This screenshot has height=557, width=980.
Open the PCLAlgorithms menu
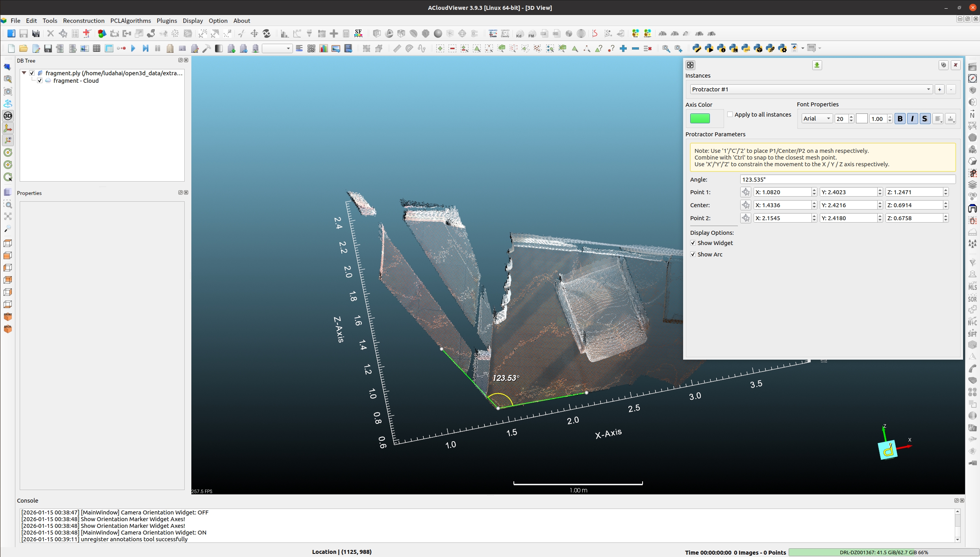(x=130, y=20)
